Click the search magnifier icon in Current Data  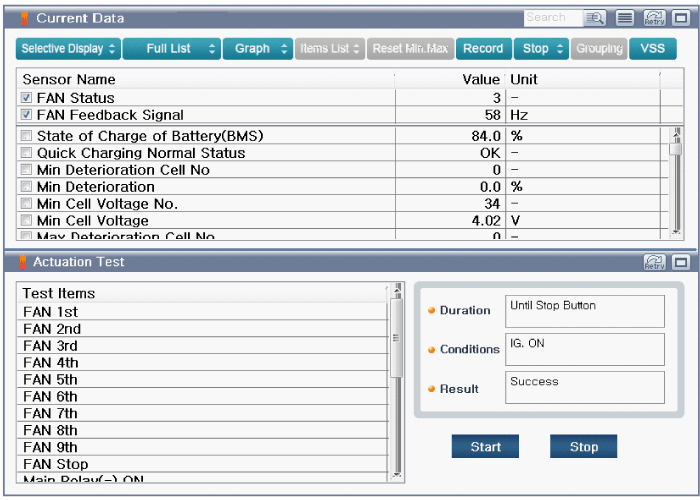click(596, 18)
